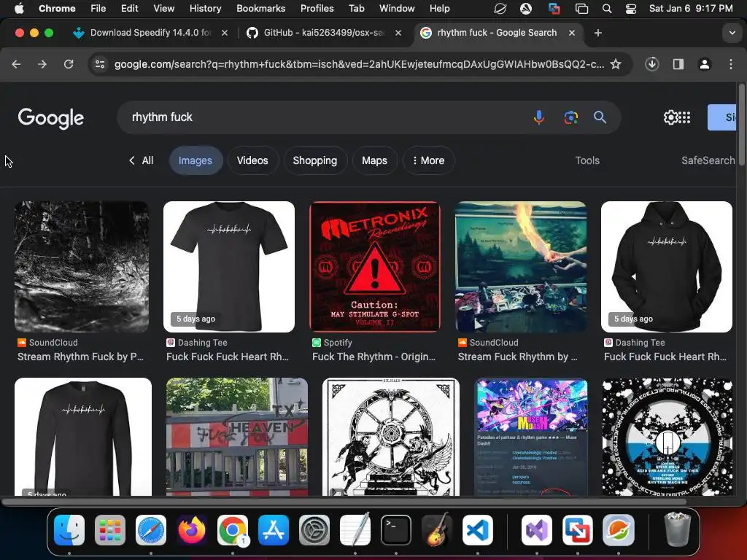
Task: Select the Images search tab
Action: pos(196,160)
